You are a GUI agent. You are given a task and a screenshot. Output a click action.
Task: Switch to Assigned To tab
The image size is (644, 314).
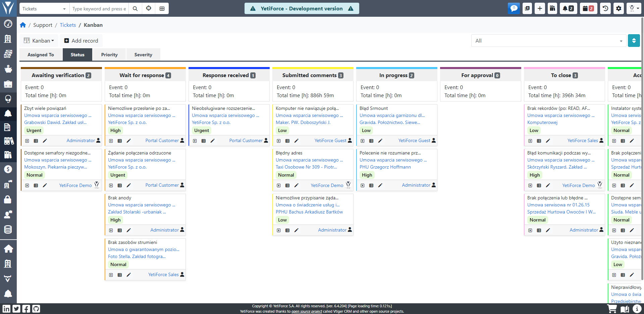(41, 55)
